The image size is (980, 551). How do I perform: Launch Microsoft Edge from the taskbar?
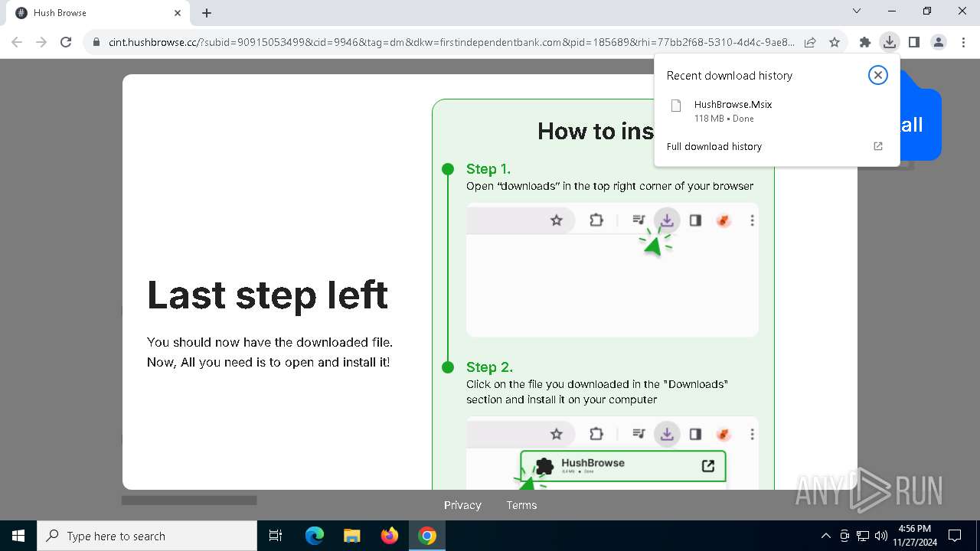point(315,536)
